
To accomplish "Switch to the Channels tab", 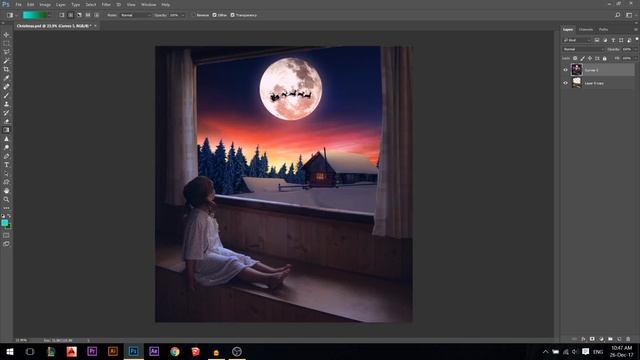I will coord(586,29).
